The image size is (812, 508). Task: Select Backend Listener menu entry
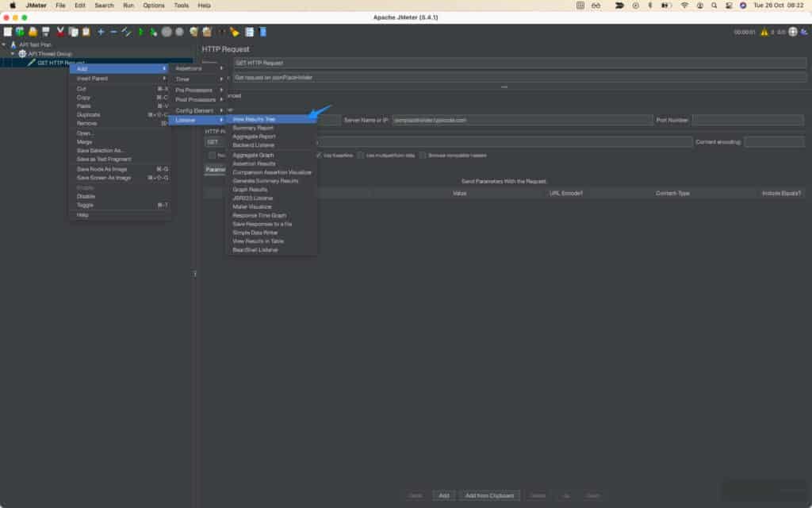271,145
